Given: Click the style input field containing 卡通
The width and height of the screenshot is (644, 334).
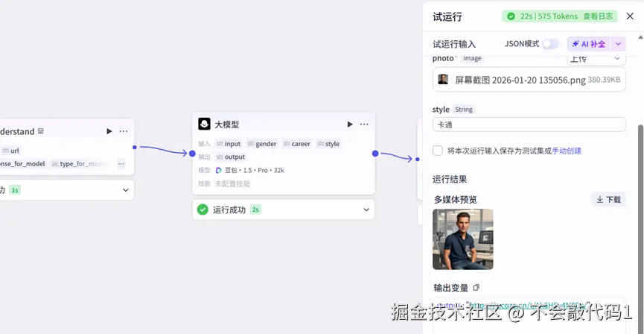Looking at the screenshot, I should tap(529, 125).
